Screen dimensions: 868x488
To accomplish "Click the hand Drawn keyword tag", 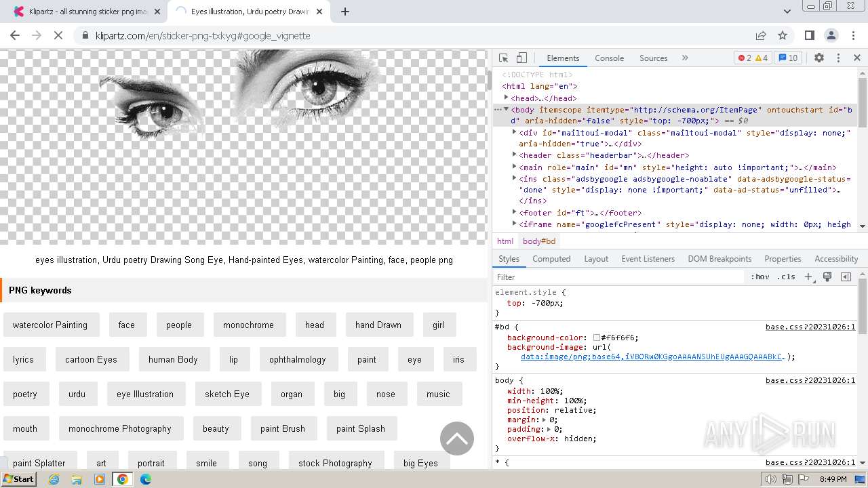I will pyautogui.click(x=378, y=325).
